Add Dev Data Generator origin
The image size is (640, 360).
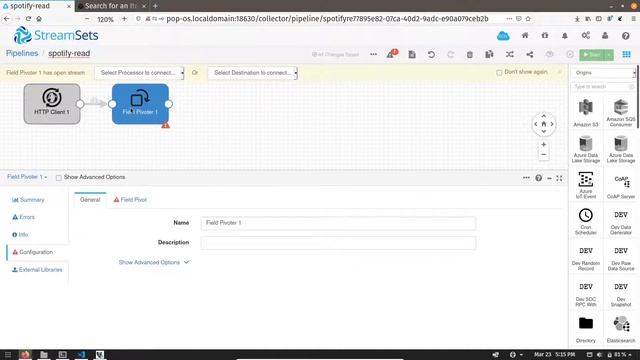pyautogui.click(x=621, y=221)
